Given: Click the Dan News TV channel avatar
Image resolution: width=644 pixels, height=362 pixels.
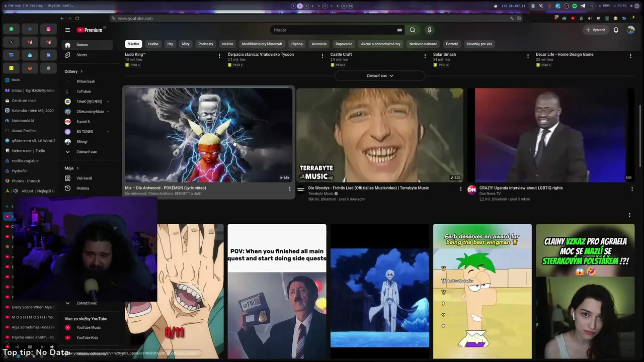Looking at the screenshot, I should tap(471, 190).
